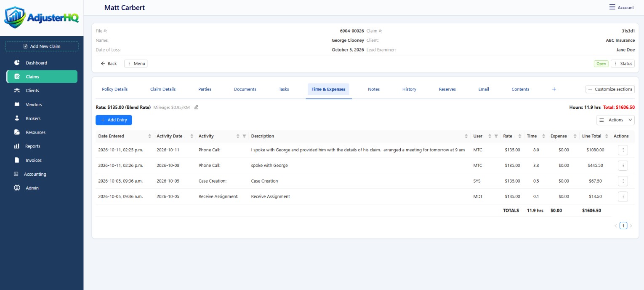Click Customize sections button
Image resolution: width=644 pixels, height=290 pixels.
pos(610,89)
